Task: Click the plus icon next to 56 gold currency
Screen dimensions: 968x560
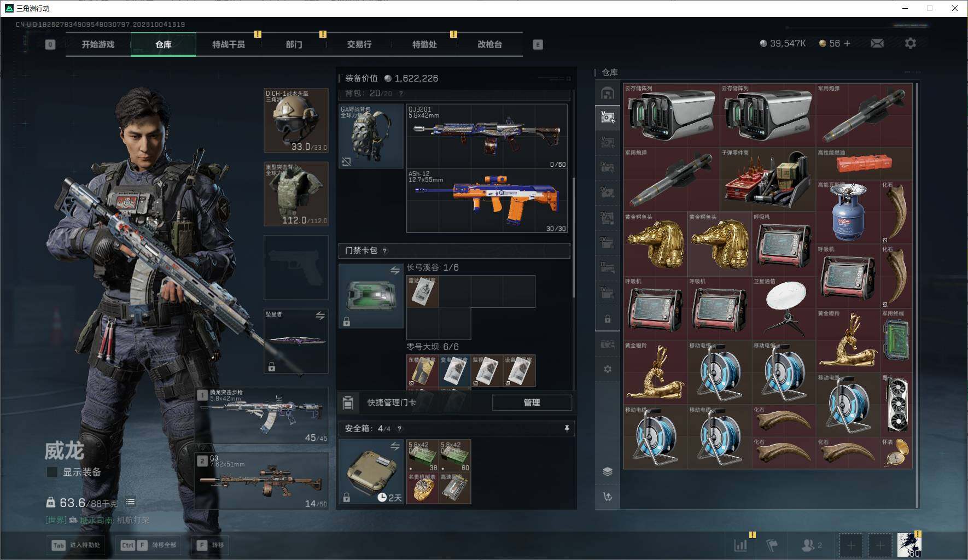Action: click(x=847, y=43)
